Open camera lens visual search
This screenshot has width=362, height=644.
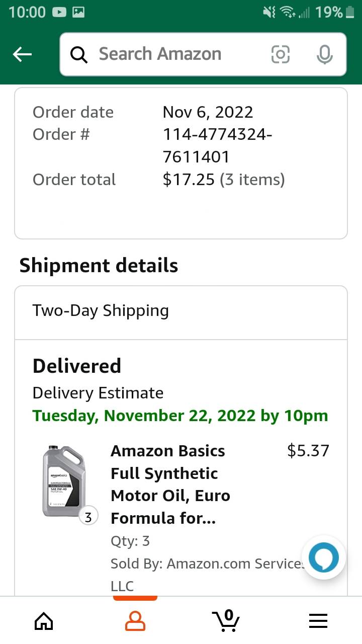click(280, 54)
